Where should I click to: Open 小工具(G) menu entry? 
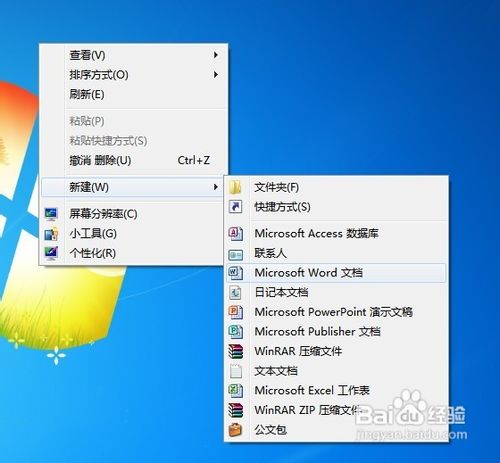tap(133, 233)
